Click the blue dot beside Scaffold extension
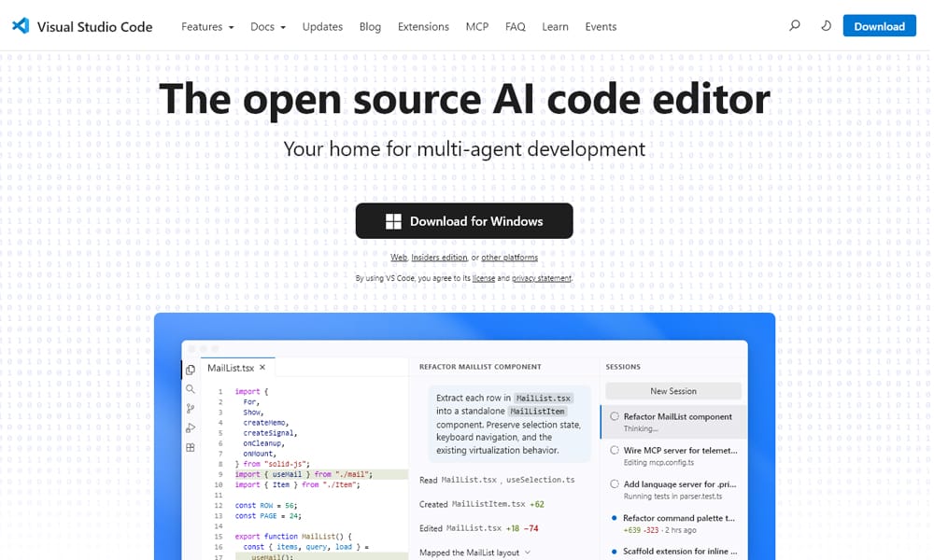The height and width of the screenshot is (560, 934). (615, 551)
